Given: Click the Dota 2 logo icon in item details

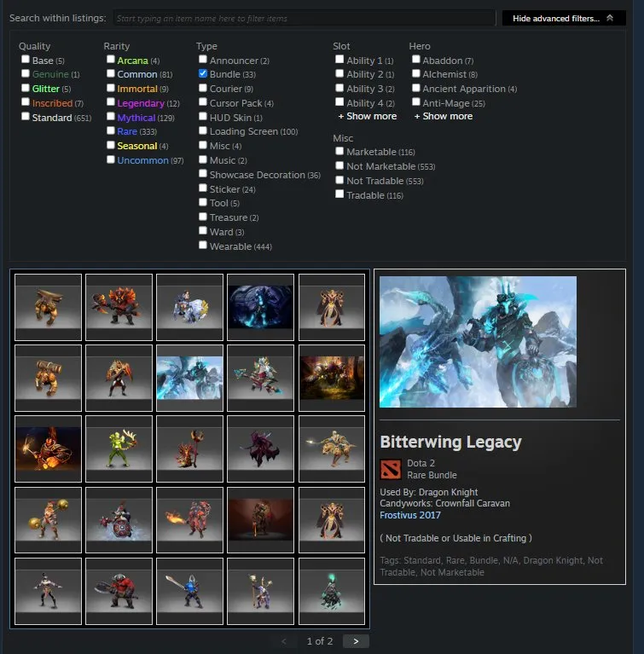Looking at the screenshot, I should [391, 469].
